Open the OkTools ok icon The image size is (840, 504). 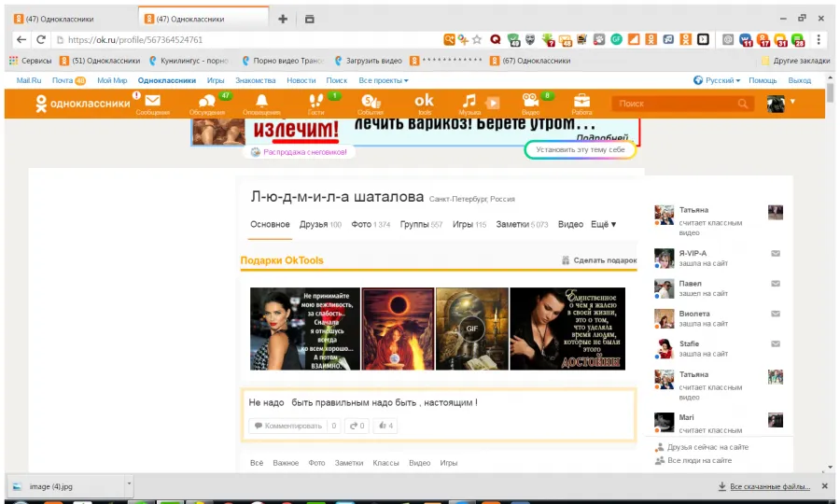(424, 100)
